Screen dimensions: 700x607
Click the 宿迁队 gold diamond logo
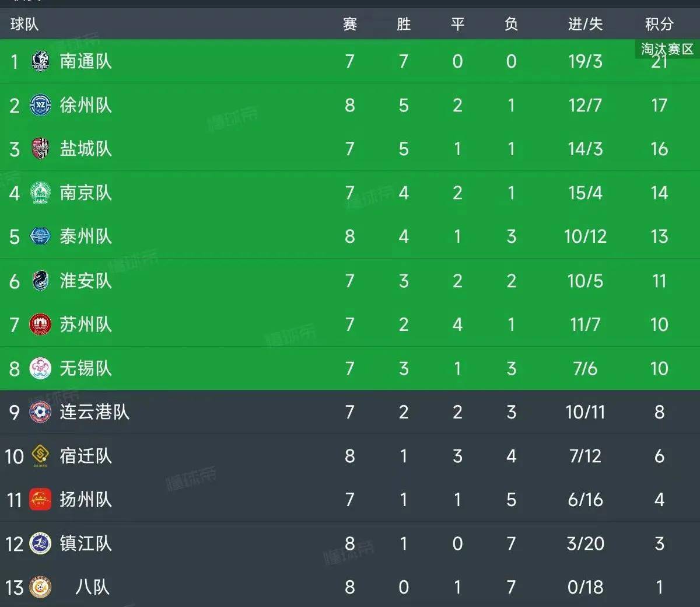[40, 456]
